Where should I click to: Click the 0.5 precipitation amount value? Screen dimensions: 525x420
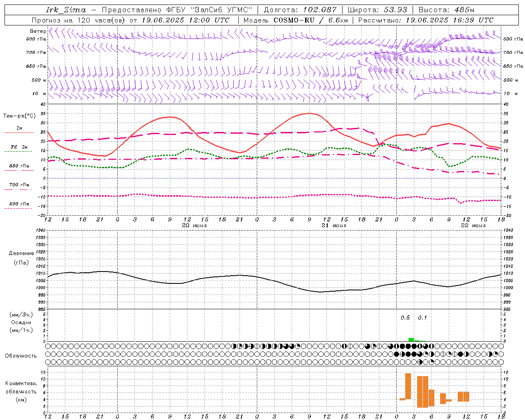pyautogui.click(x=405, y=318)
